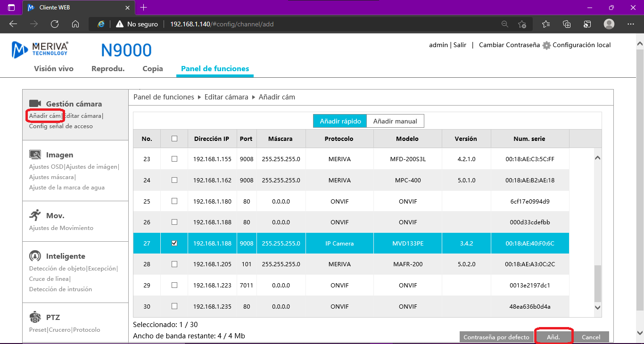Click the browser refresh icon

(x=55, y=24)
